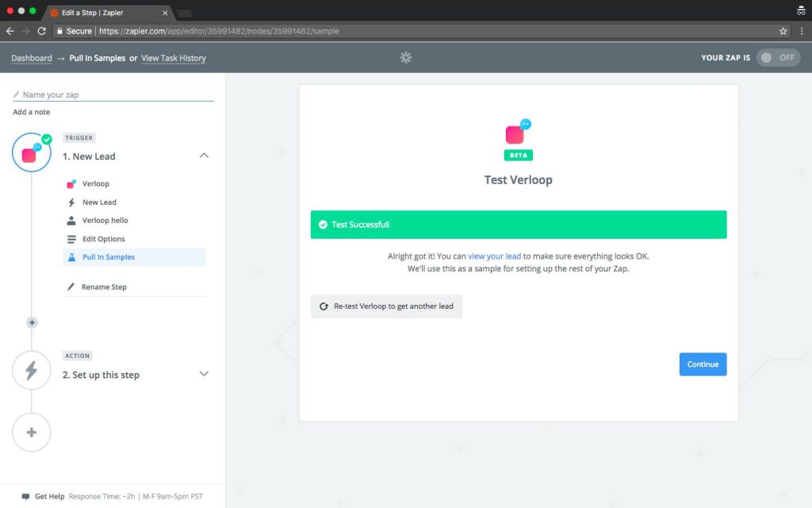Click Re-test Verloop to get another lead

pyautogui.click(x=386, y=306)
